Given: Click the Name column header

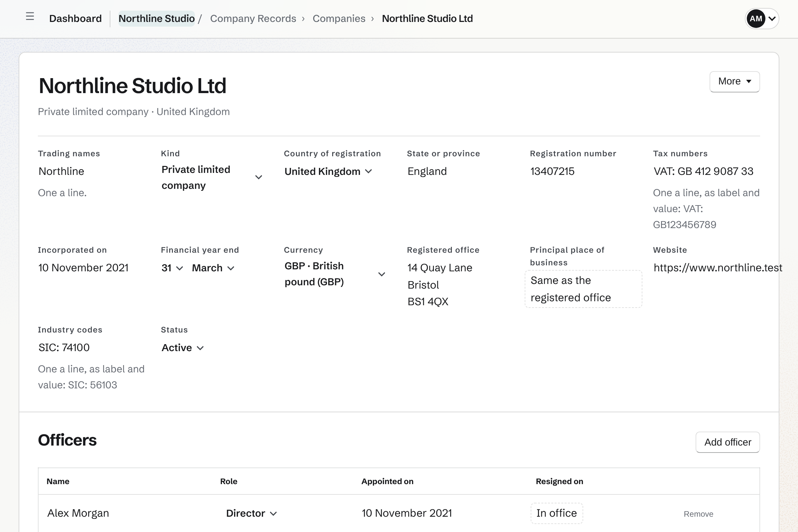Looking at the screenshot, I should point(58,481).
